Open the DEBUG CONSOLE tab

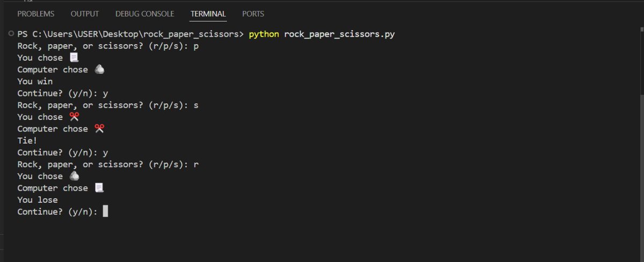pos(144,14)
